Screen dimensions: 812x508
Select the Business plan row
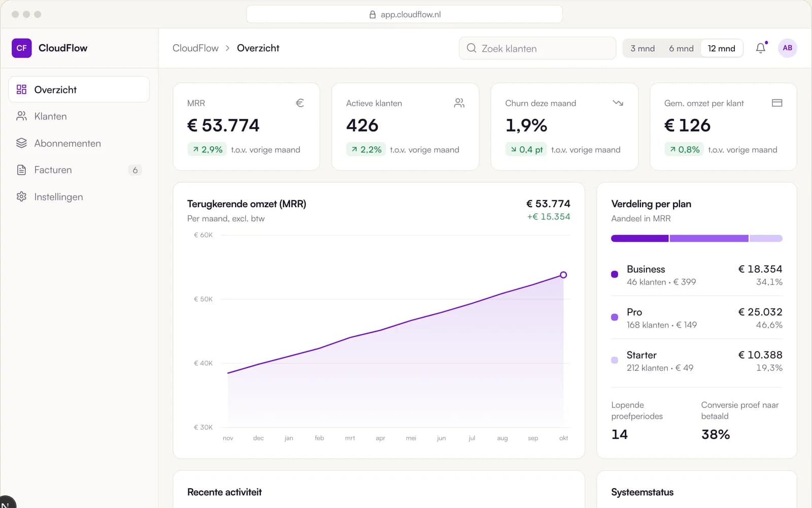[x=697, y=275]
